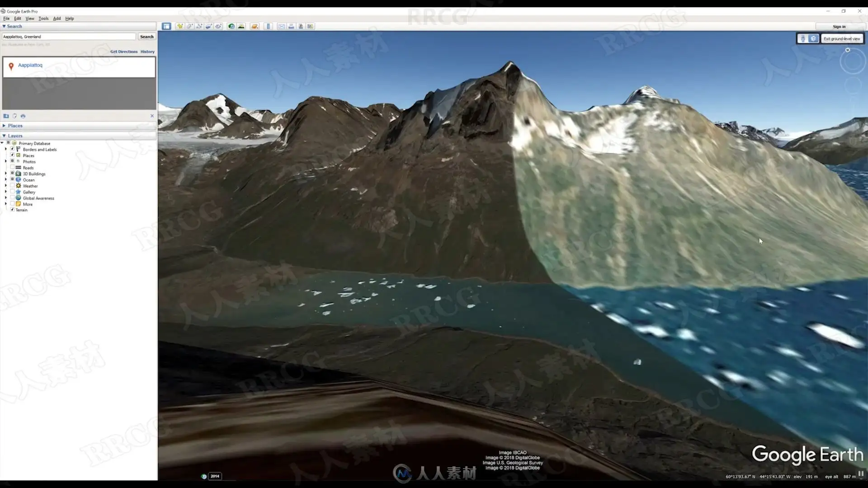Open the planet switcher Saturn icon

point(255,26)
